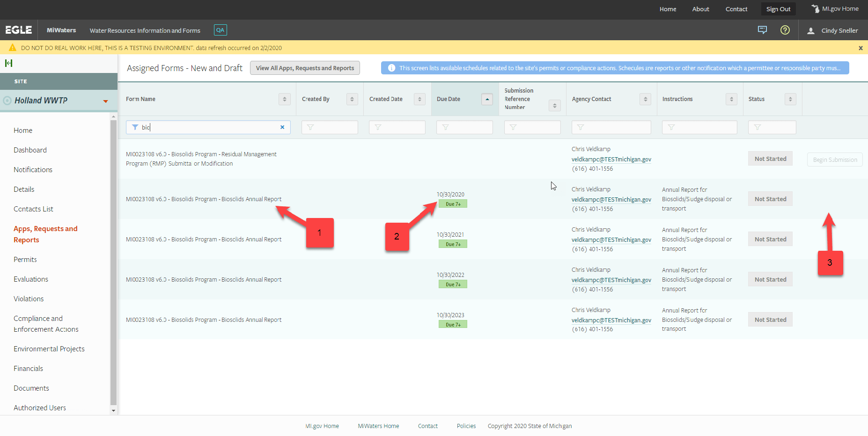Open Documents in the sidebar
This screenshot has width=868, height=436.
pyautogui.click(x=31, y=388)
